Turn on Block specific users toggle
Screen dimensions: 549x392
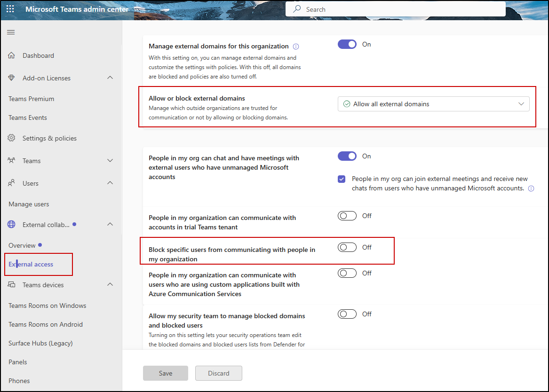347,247
